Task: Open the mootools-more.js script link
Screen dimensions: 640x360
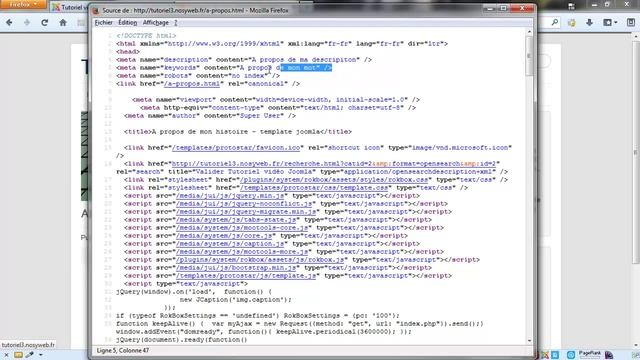Action: (242, 251)
